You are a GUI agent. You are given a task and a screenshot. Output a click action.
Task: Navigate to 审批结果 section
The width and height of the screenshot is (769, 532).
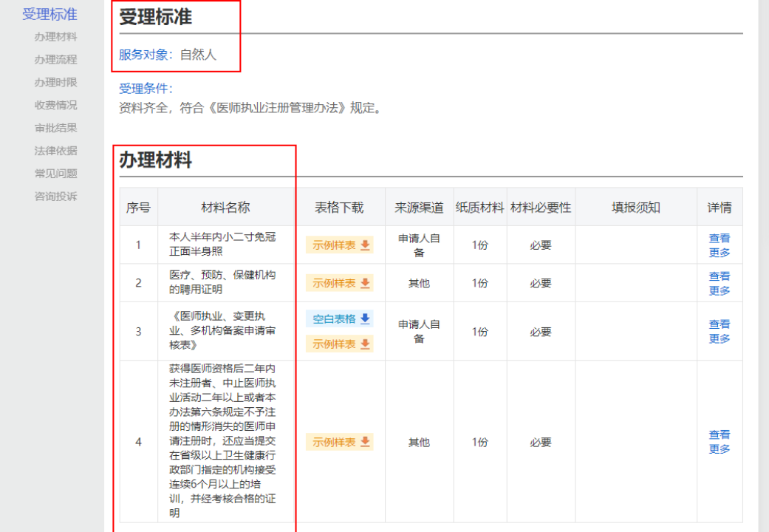(x=55, y=128)
